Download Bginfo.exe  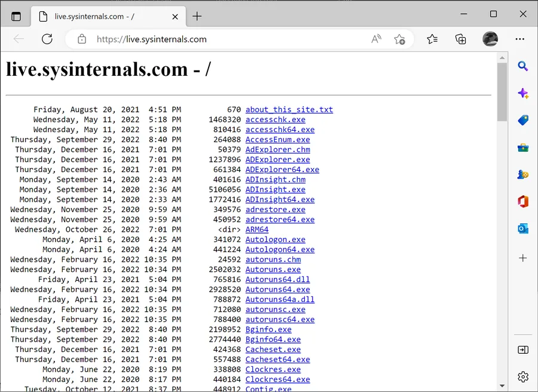[268, 329]
